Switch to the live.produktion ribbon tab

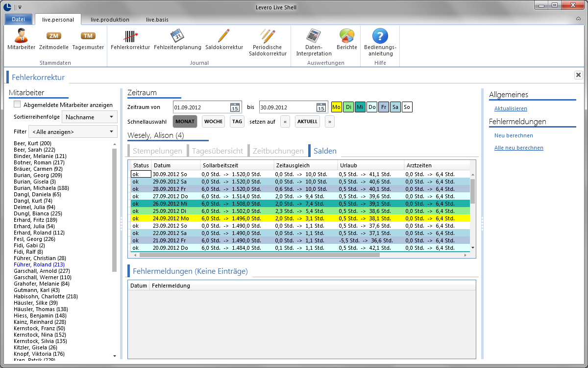[x=110, y=20]
